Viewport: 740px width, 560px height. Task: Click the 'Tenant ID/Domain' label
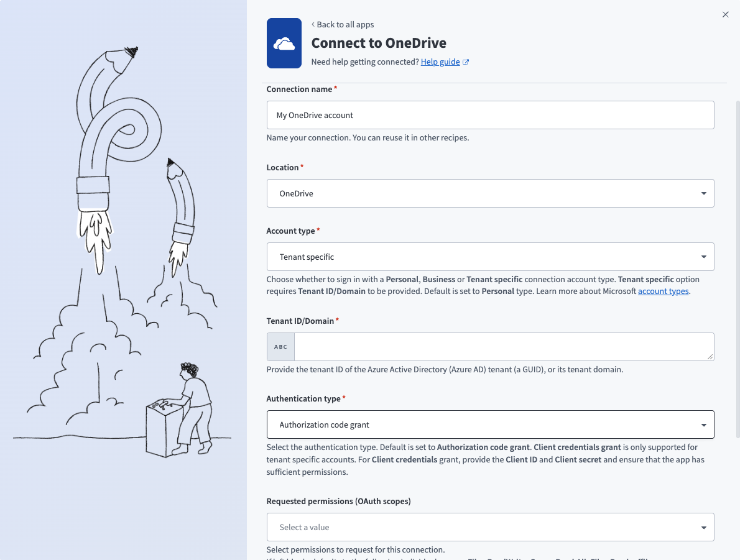[300, 321]
